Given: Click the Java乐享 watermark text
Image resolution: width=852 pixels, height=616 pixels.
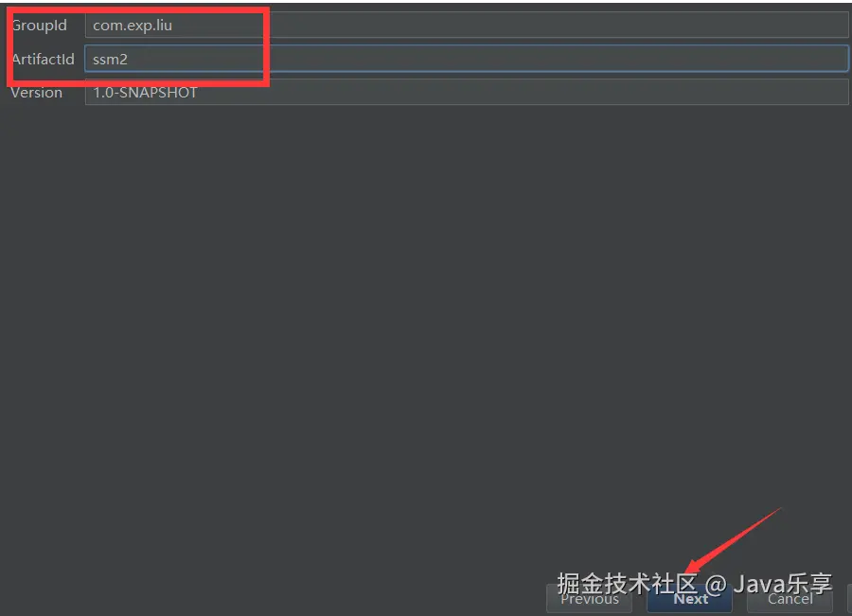Looking at the screenshot, I should [x=783, y=584].
